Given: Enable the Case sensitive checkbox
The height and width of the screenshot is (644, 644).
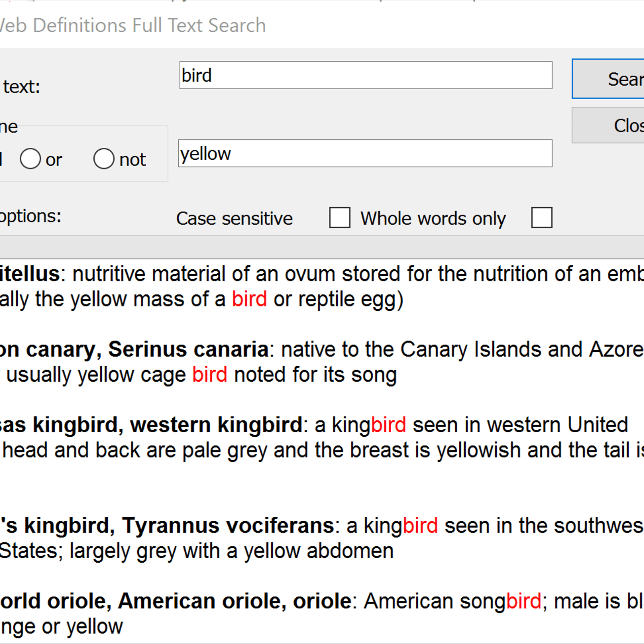Looking at the screenshot, I should [340, 218].
